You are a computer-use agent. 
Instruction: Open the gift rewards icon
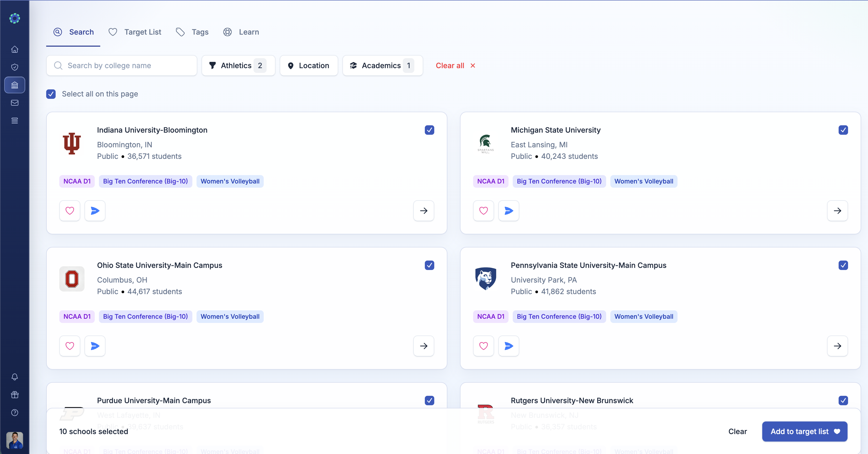pyautogui.click(x=14, y=395)
